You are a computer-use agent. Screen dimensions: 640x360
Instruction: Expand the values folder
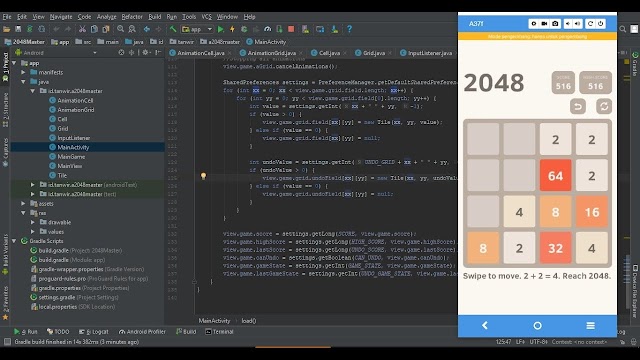pos(33,231)
